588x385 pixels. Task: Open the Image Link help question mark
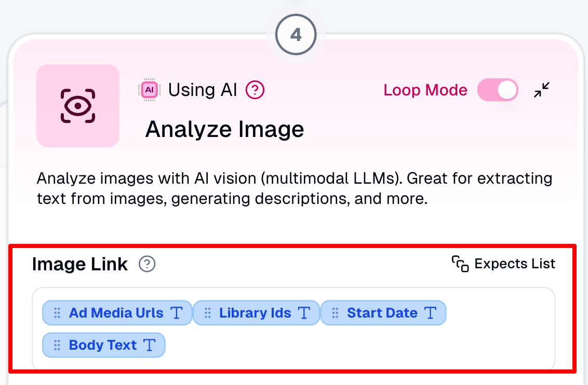tap(147, 264)
